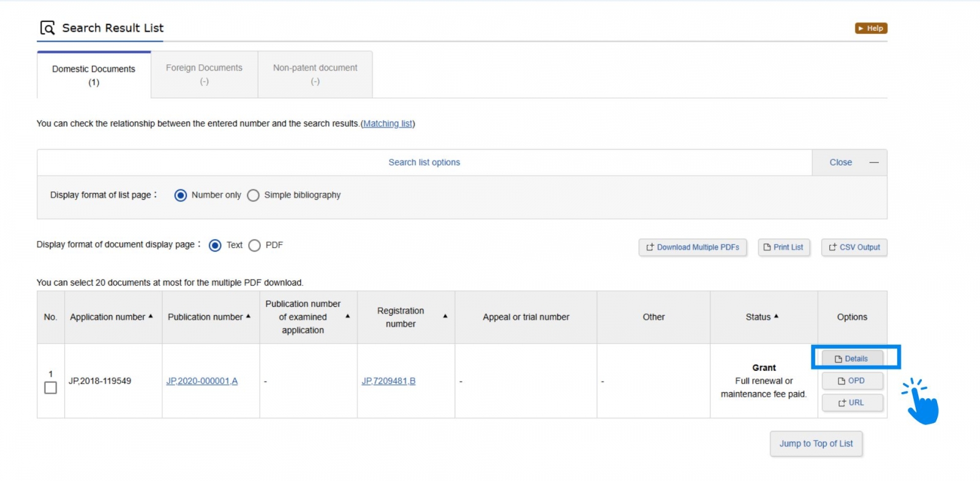
Task: Select the Simple bibliography radio button
Action: coord(254,195)
